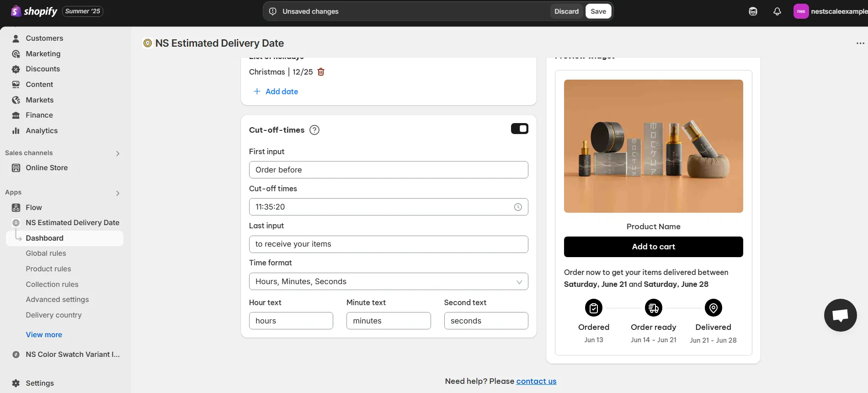Toggle the Cut-off-times switch

coord(520,129)
